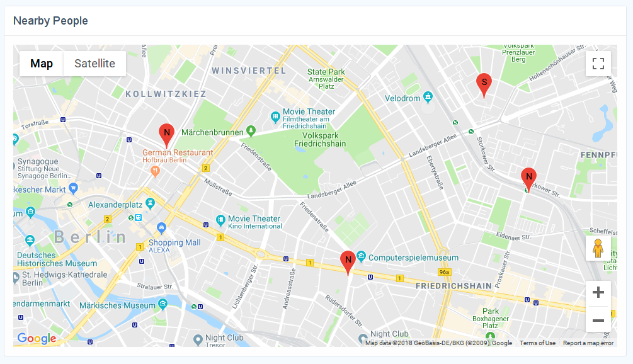This screenshot has width=633, height=364.
Task: Click Report a map error link
Action: click(588, 343)
